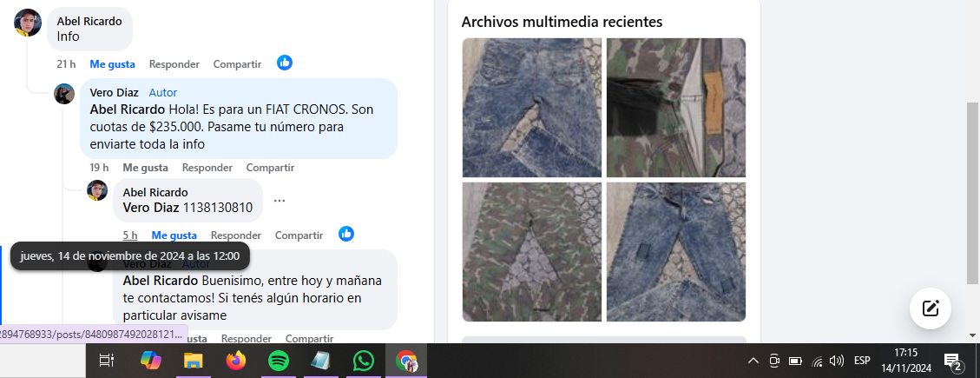Screen dimensions: 980x378
Task: Click Responder under the FIAT CRONOS reply
Action: pos(207,167)
